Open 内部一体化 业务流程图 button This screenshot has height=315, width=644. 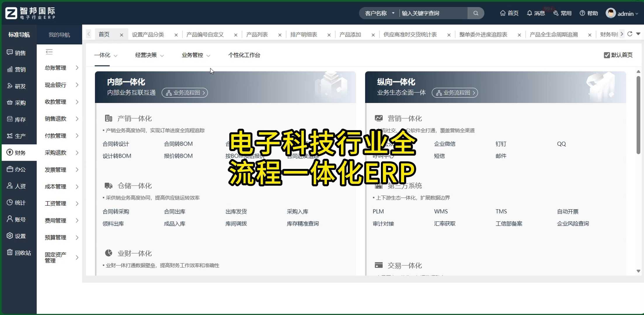tap(185, 93)
